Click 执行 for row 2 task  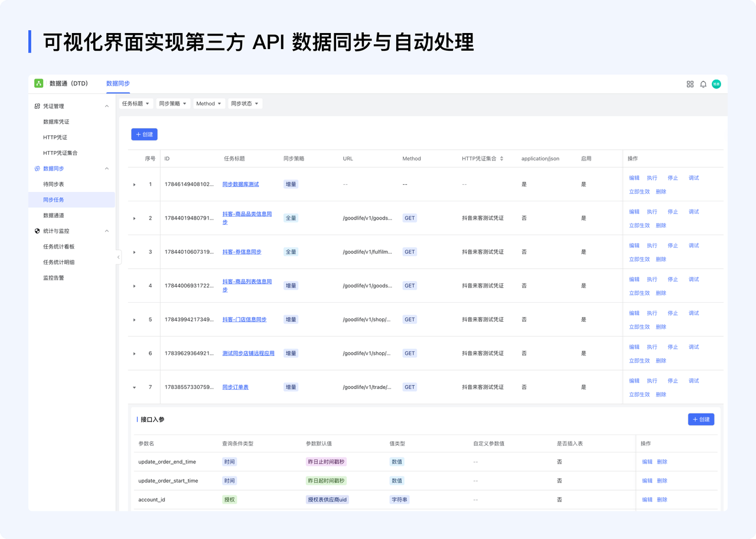pos(652,211)
